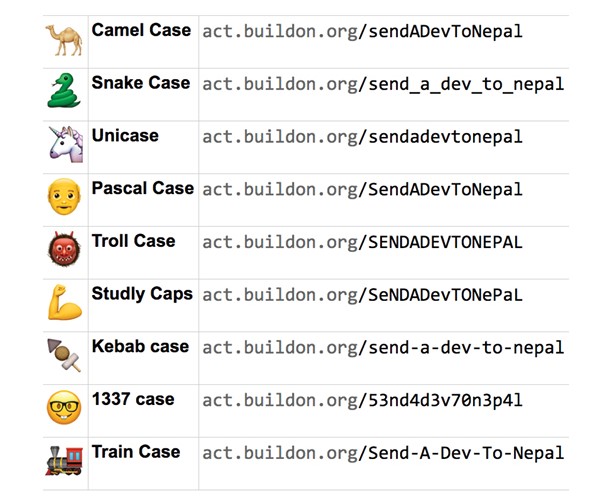Open the Send-A-Dev-To-Nepal train case link
This screenshot has height=498, width=608.
tap(383, 453)
